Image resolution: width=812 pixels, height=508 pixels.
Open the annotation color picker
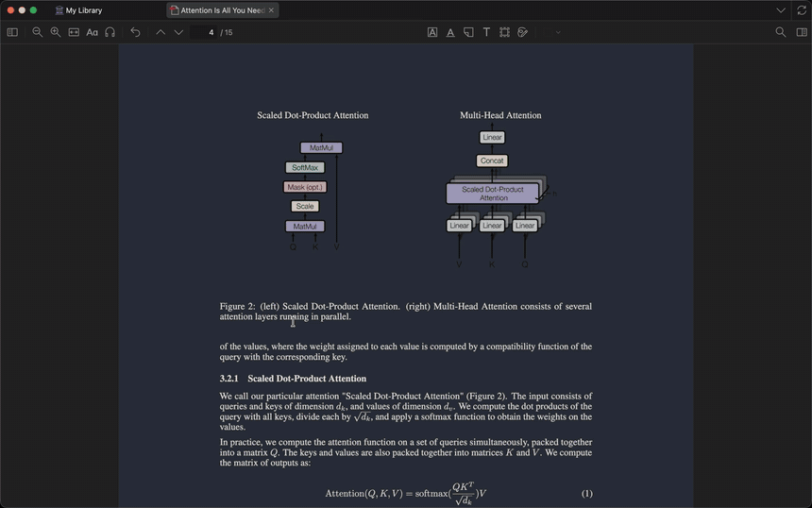click(548, 32)
